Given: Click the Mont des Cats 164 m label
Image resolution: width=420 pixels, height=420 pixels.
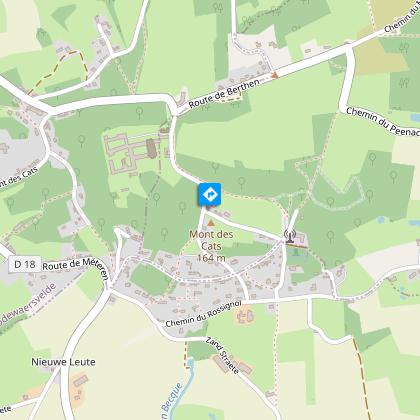Looking at the screenshot, I should pyautogui.click(x=211, y=246).
